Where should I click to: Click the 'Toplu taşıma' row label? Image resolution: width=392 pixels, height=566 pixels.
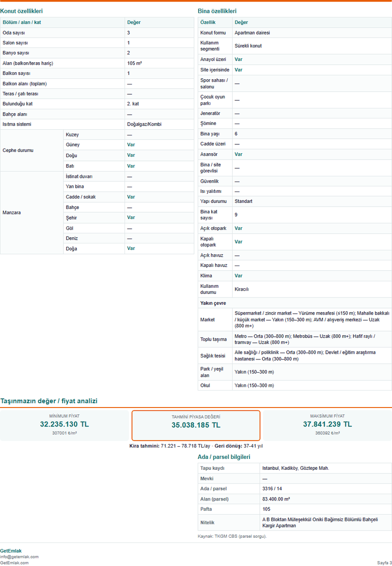(213, 339)
